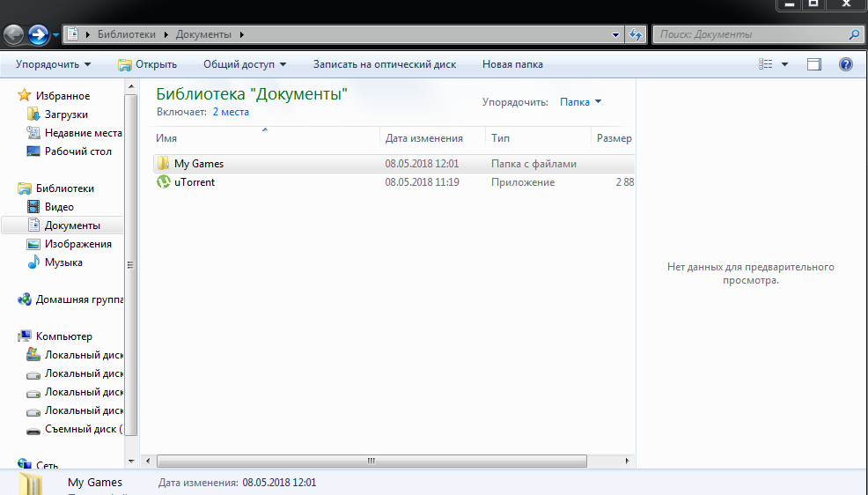Click the Открыть toolbar button
Viewport: 868px width, 495px height.
[147, 64]
